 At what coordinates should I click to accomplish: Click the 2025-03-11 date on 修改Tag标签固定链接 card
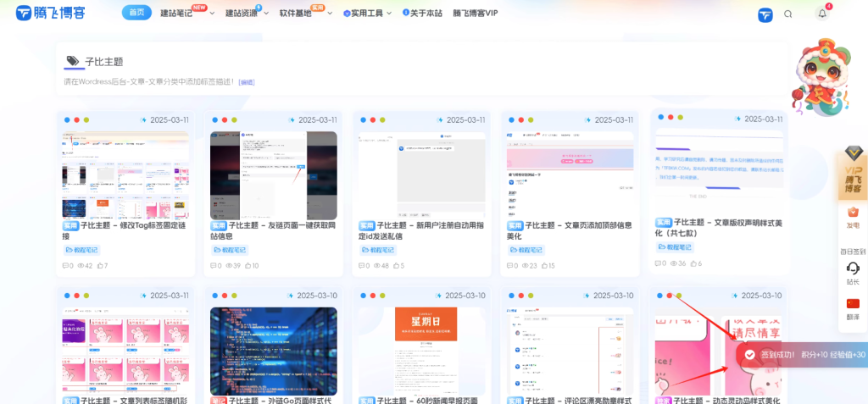170,119
